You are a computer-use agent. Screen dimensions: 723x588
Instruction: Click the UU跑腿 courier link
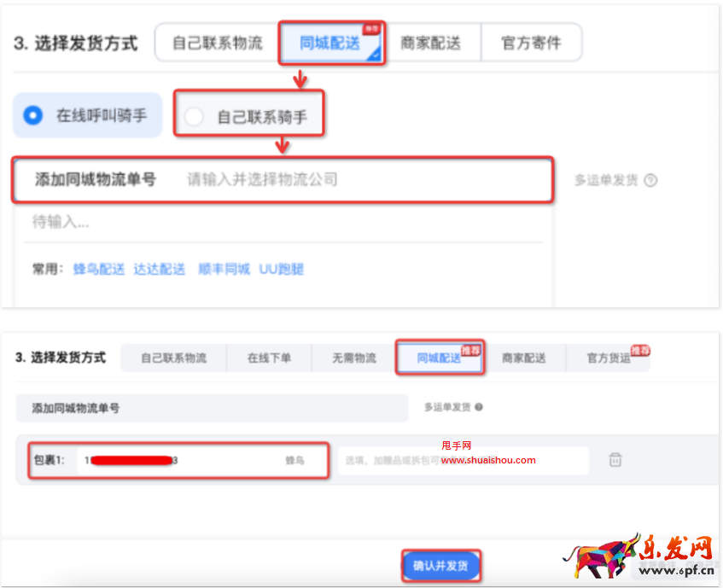[282, 267]
